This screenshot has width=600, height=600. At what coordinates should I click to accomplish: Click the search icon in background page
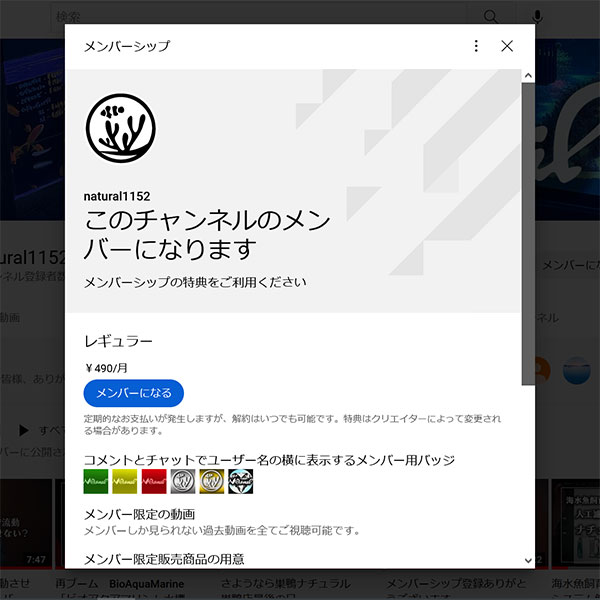[x=491, y=17]
